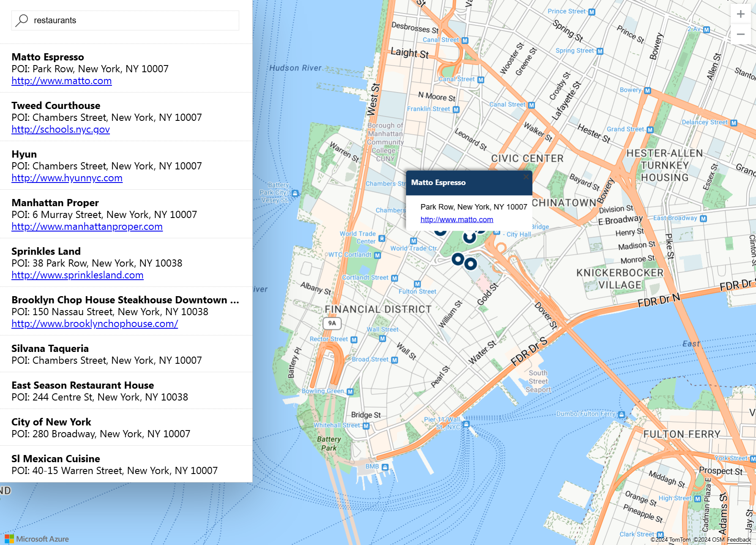This screenshot has width=756, height=545.
Task: Open the Brooklyn Chop House website link
Action: [x=95, y=324]
